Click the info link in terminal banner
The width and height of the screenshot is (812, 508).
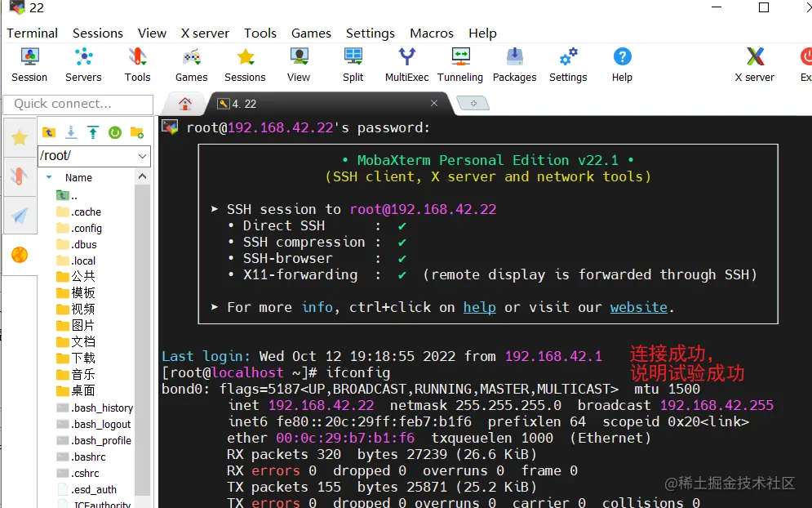click(317, 307)
